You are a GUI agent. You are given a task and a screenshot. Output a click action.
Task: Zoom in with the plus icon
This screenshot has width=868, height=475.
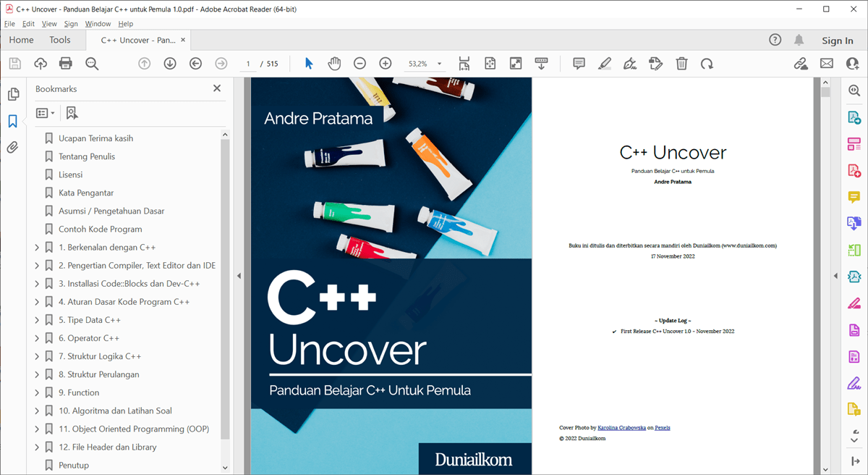click(386, 64)
